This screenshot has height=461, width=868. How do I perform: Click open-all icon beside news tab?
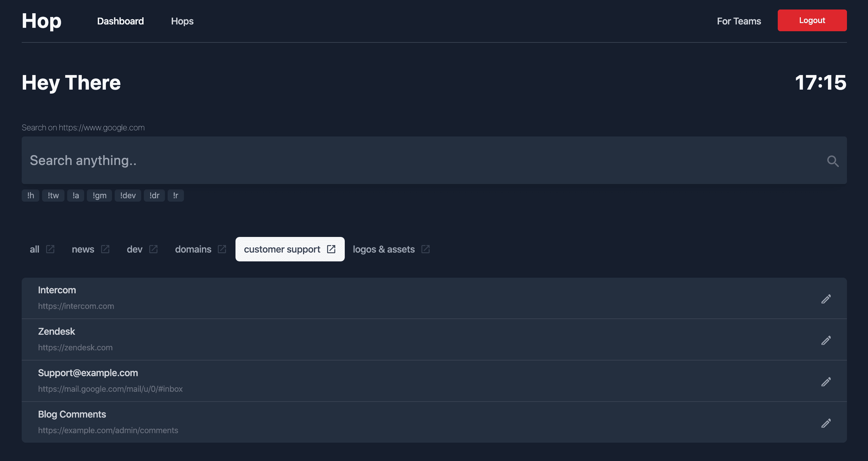(x=105, y=249)
